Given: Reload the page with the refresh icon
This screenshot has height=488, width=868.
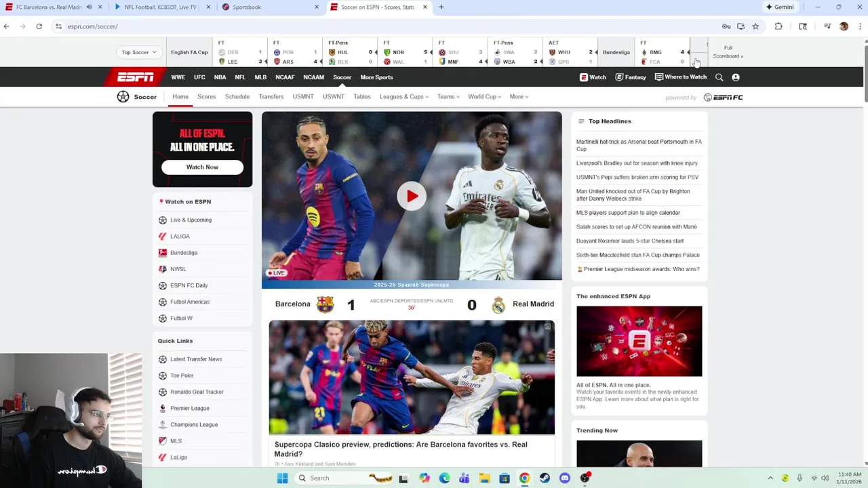Looking at the screenshot, I should pyautogui.click(x=39, y=26).
